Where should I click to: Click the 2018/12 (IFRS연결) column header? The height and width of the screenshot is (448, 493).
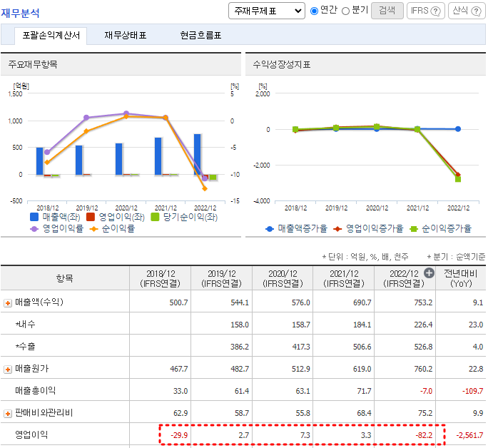[x=160, y=278]
